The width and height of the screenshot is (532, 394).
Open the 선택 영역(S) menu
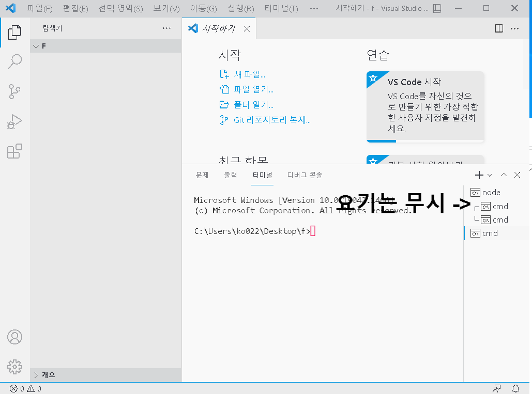pos(120,8)
